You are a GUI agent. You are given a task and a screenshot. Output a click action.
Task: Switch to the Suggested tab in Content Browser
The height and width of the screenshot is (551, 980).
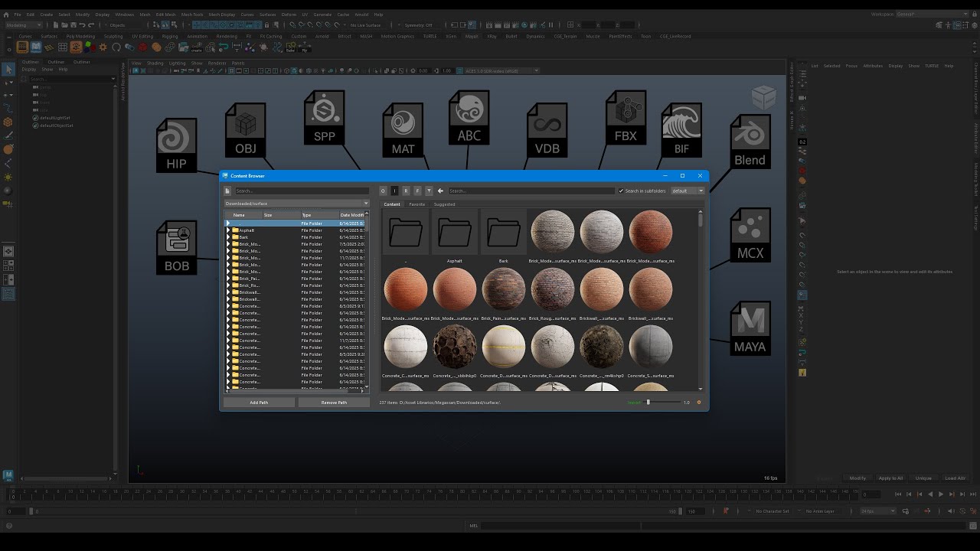(444, 204)
